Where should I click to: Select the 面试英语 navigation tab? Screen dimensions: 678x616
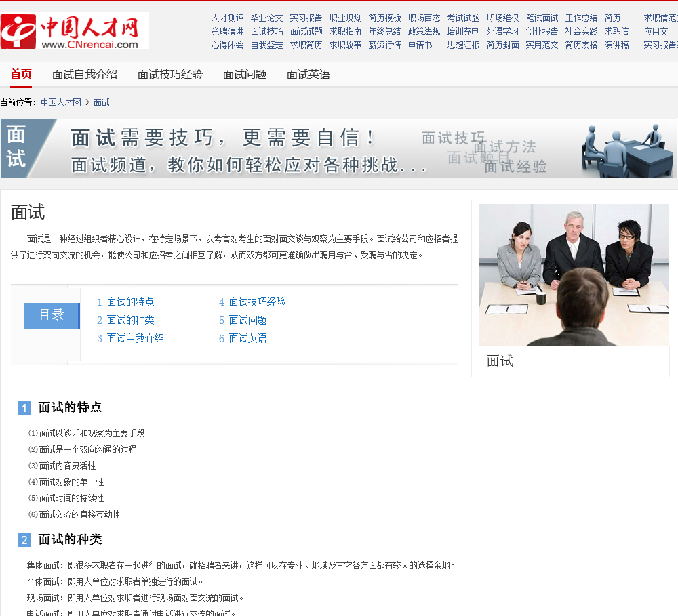(308, 75)
